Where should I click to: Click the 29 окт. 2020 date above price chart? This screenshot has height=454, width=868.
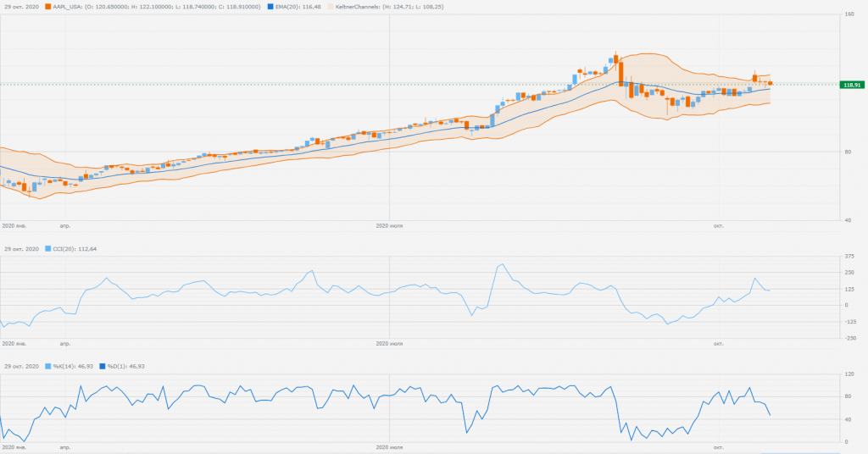[x=21, y=6]
